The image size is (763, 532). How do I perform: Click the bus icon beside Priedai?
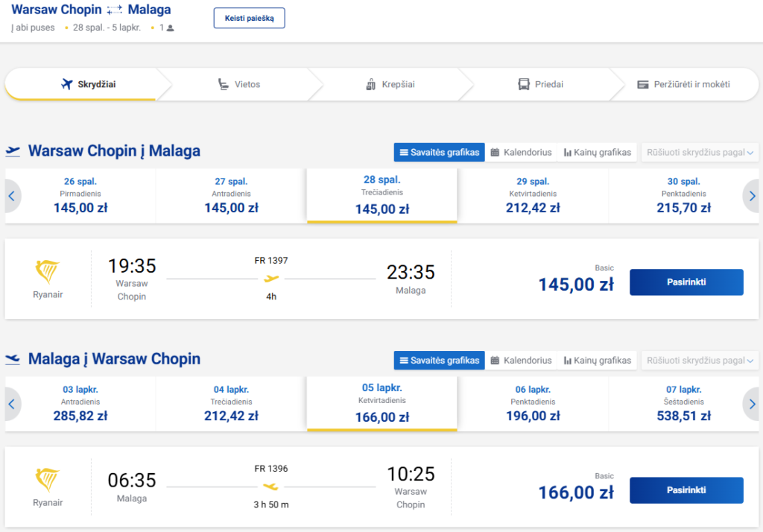524,84
